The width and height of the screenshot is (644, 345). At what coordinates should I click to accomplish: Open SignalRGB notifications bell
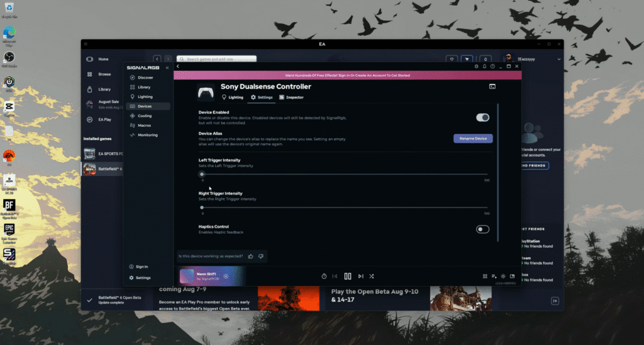[x=484, y=67]
